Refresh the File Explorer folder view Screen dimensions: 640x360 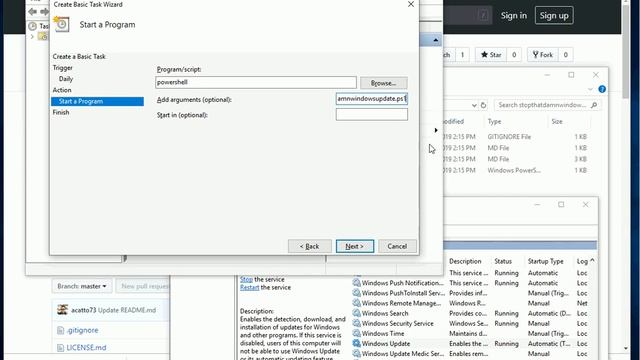483,105
